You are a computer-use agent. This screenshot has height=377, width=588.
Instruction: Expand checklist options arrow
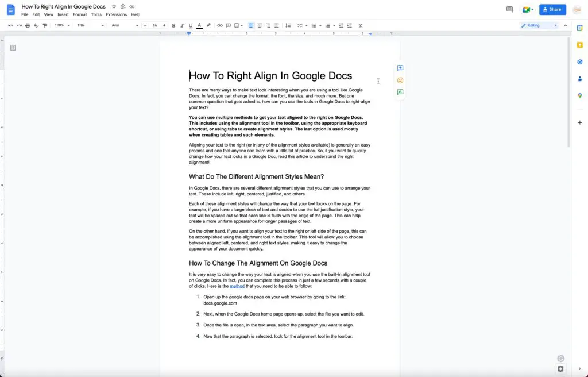coord(307,25)
